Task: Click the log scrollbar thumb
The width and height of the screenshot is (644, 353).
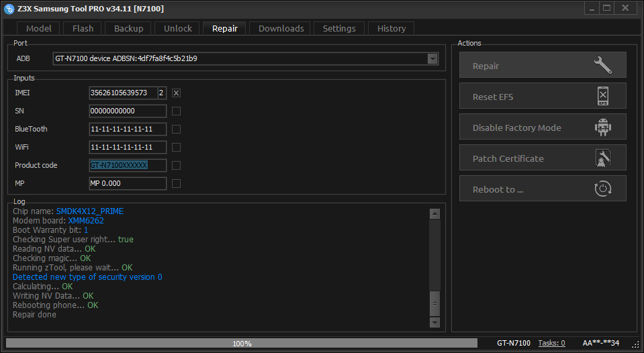Action: [434, 304]
